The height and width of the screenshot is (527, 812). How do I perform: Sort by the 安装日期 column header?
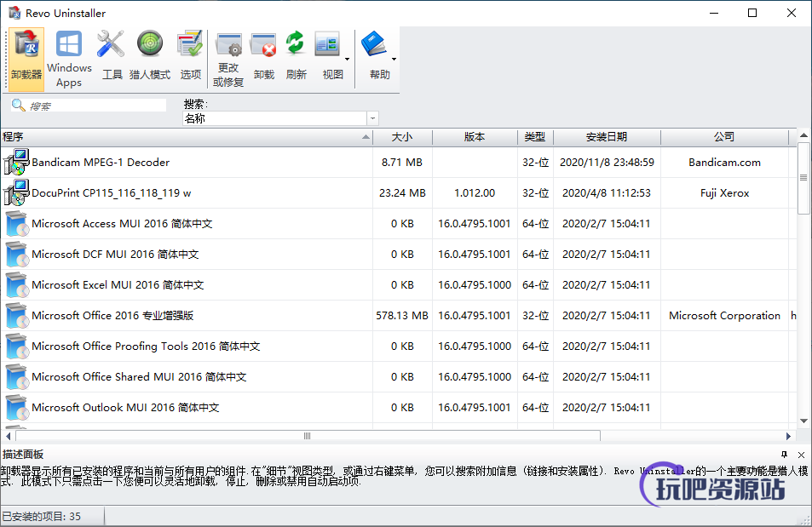[x=607, y=137]
